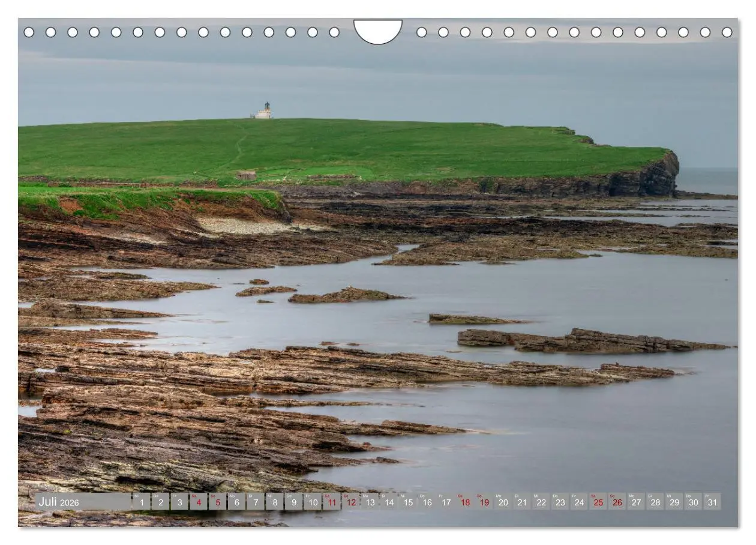Select date 10 in the calendar strip

313,502
